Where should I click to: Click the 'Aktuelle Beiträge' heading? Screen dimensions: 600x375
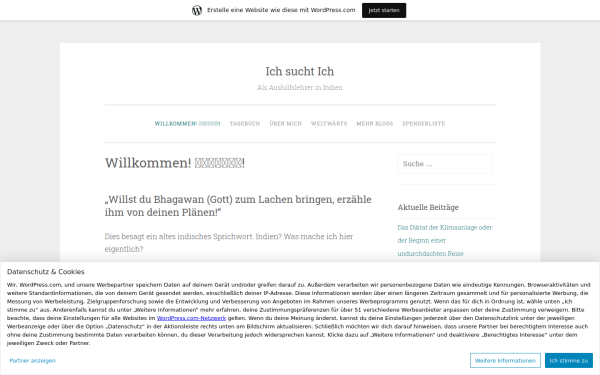coord(428,207)
